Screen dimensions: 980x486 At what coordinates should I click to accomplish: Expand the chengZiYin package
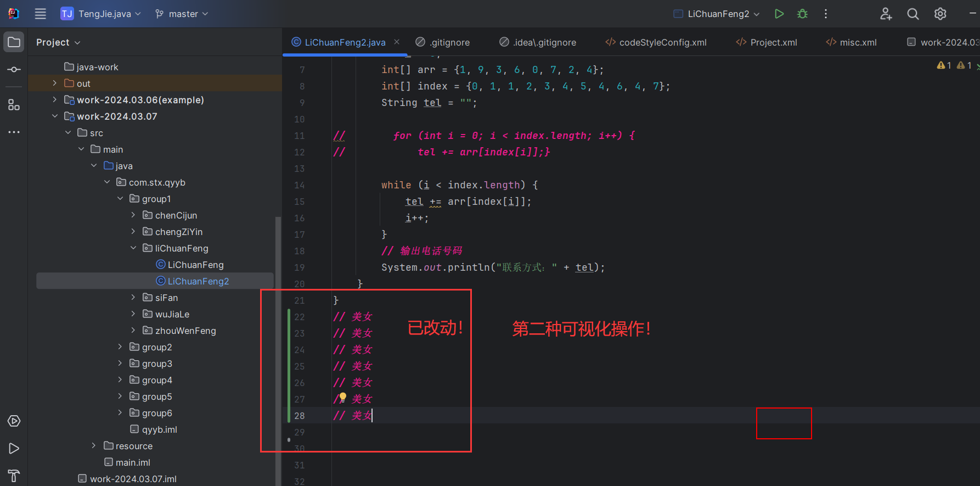(133, 231)
